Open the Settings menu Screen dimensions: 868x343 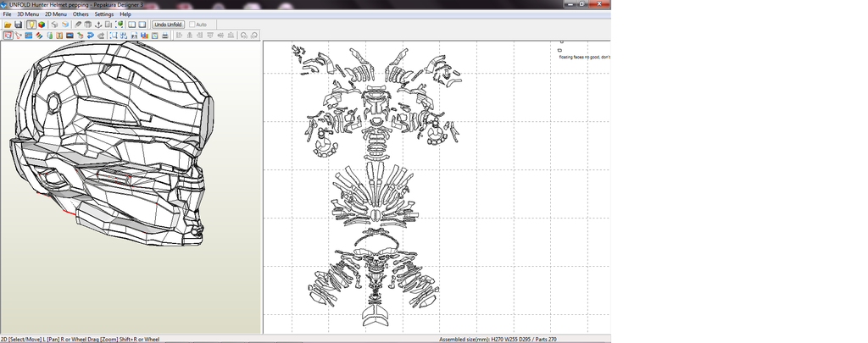click(103, 14)
